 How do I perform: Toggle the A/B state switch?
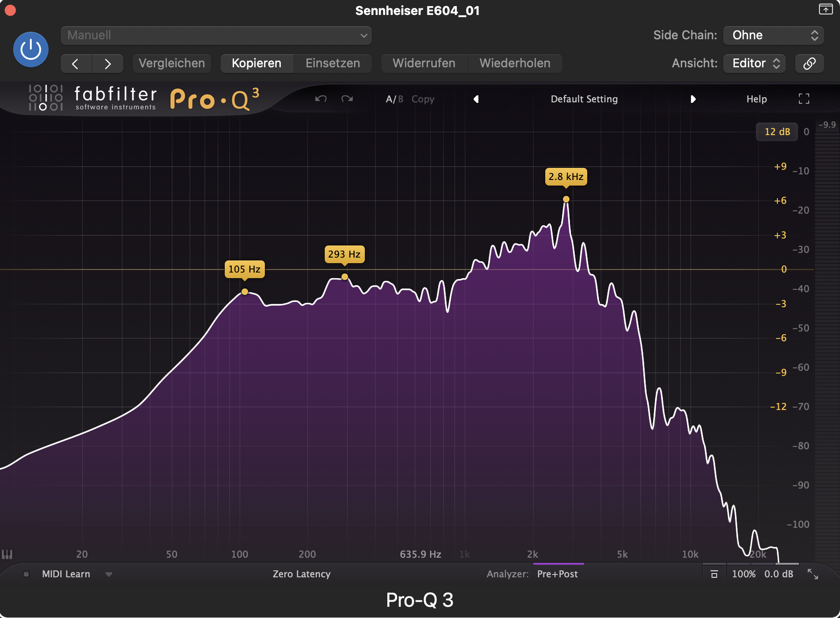(394, 99)
